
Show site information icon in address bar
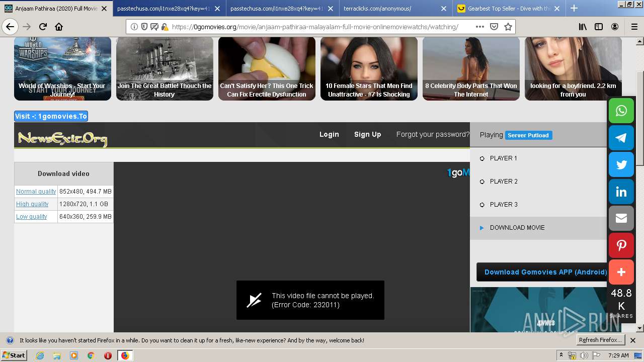(x=134, y=27)
